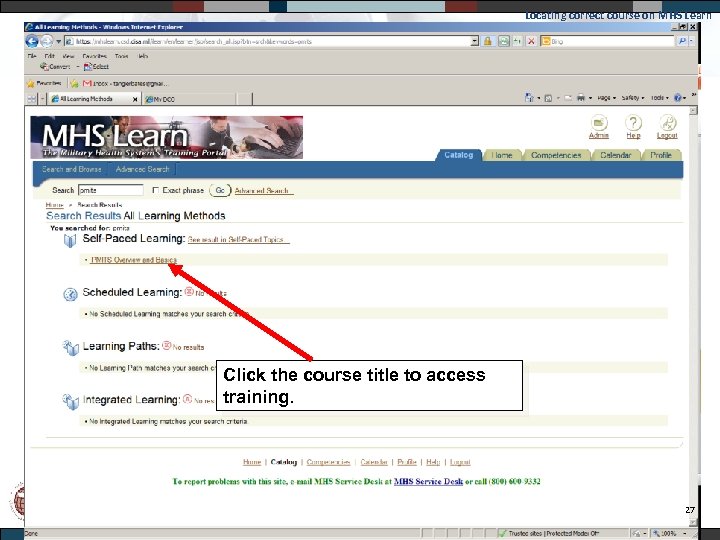
Task: Click the compatibility view icon
Action: pos(504,41)
